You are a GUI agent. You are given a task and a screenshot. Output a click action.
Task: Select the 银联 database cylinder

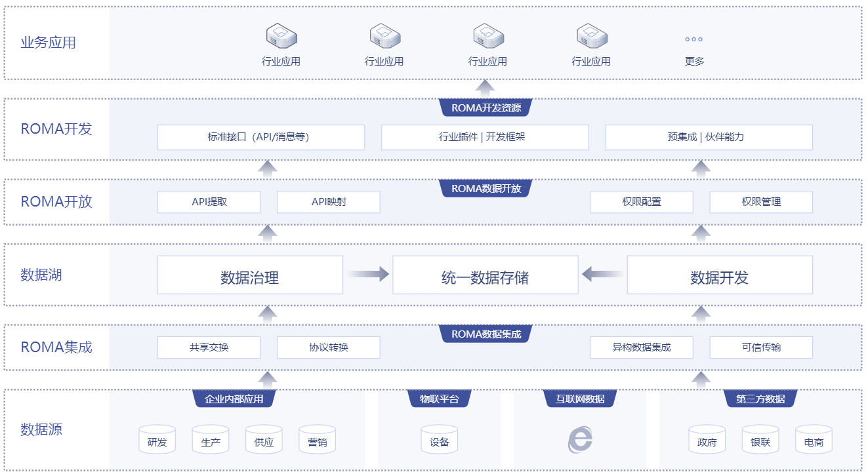click(x=760, y=439)
